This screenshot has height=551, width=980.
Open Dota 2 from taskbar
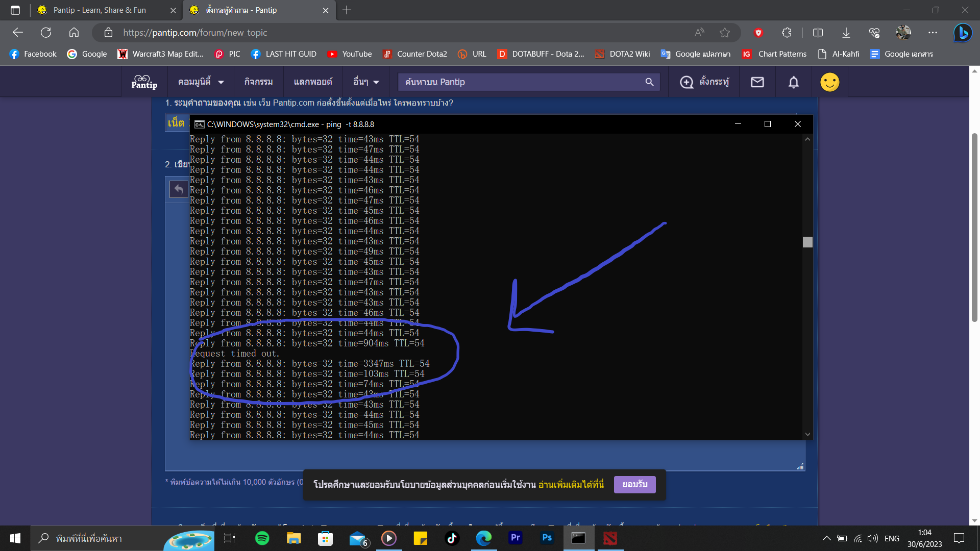pos(610,538)
